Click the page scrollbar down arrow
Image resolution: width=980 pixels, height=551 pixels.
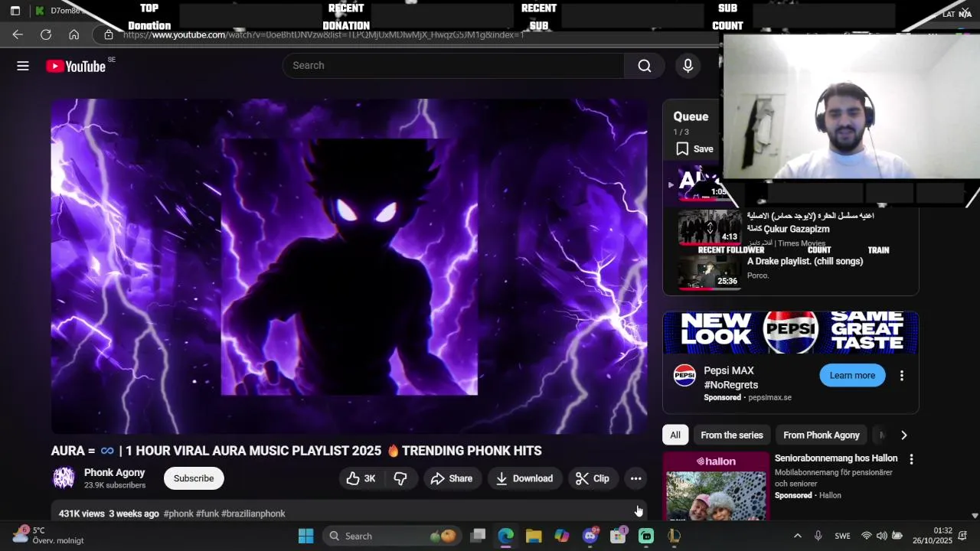[x=975, y=516]
